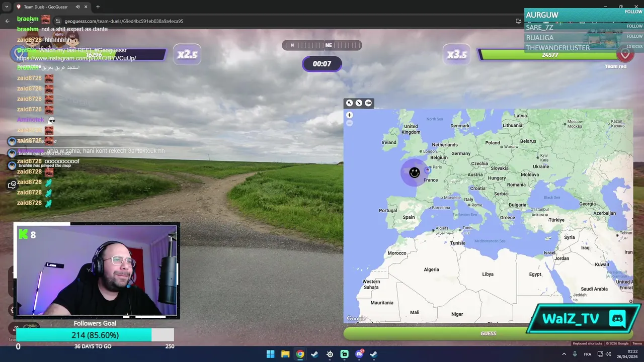Click THEWANDERLUSTER name in overlay
The width and height of the screenshot is (644, 362).
[557, 48]
